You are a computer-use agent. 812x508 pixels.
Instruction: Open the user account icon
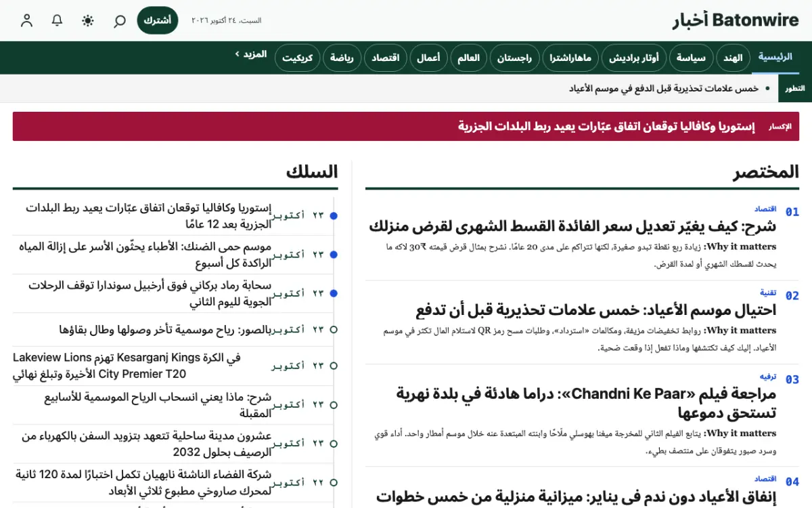(26, 20)
